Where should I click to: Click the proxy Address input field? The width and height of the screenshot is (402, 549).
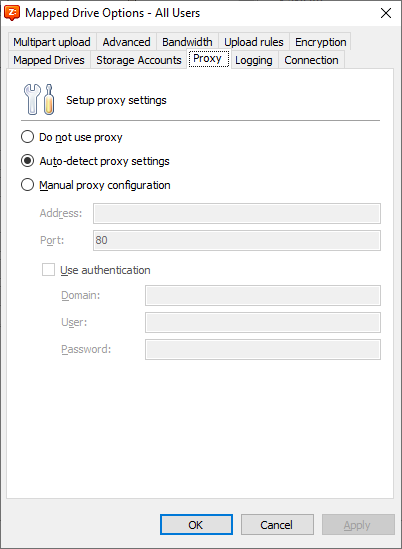(237, 213)
